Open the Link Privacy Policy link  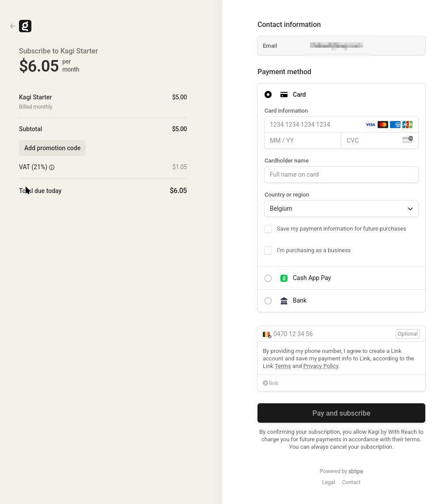(x=321, y=366)
